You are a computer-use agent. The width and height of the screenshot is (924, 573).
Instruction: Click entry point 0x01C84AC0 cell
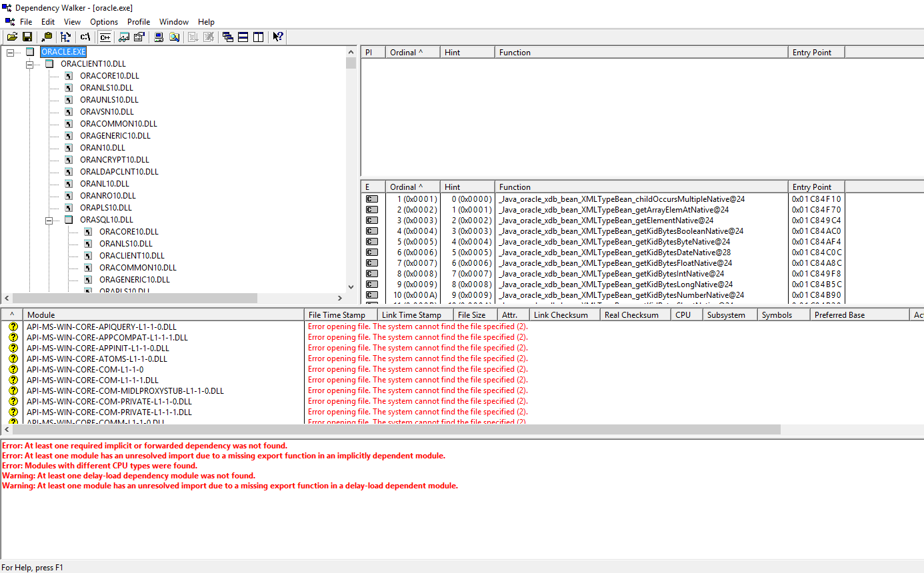point(816,231)
